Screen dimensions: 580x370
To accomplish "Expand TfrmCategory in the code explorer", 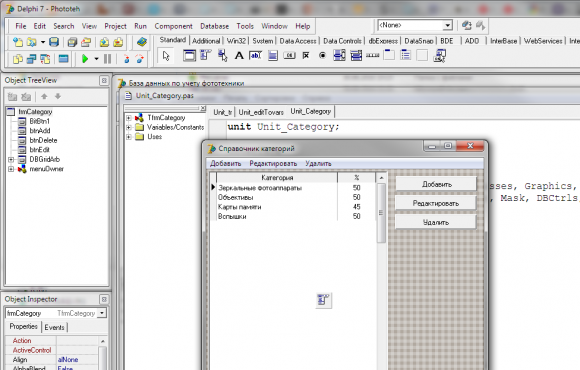I will [129, 118].
